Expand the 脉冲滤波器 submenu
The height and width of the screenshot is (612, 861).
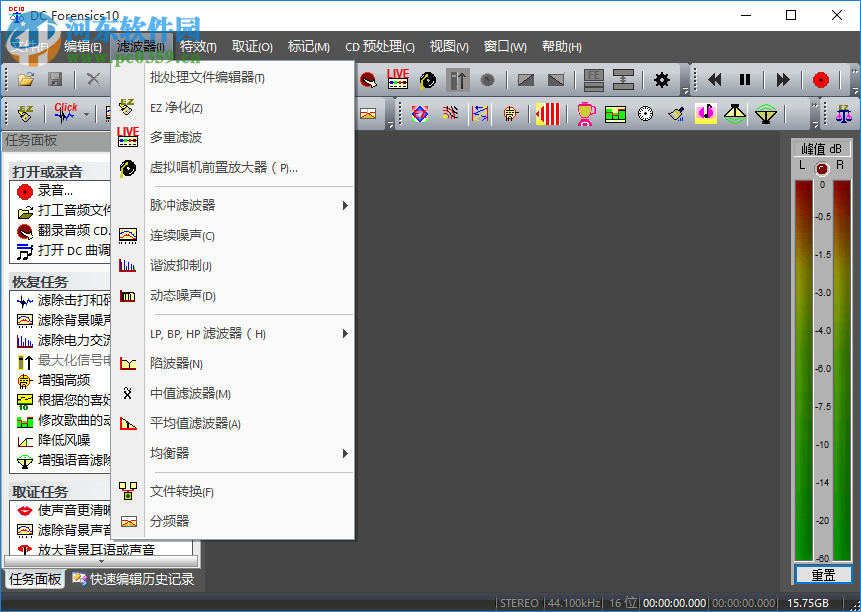233,205
